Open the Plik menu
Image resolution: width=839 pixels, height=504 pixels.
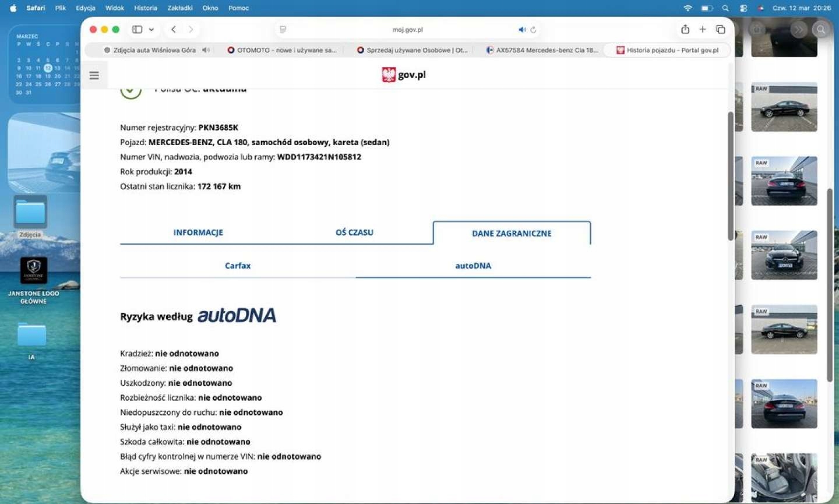(x=61, y=8)
